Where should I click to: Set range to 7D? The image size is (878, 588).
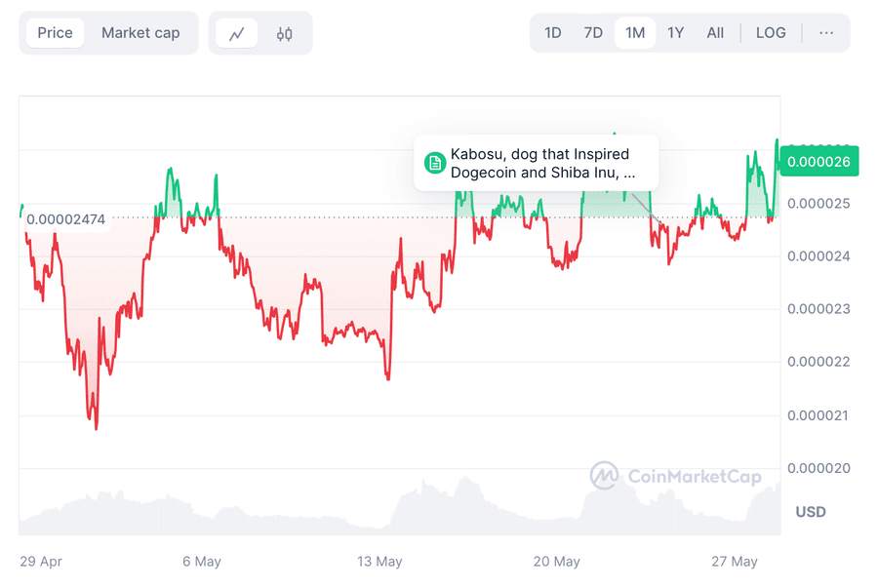[x=593, y=33]
